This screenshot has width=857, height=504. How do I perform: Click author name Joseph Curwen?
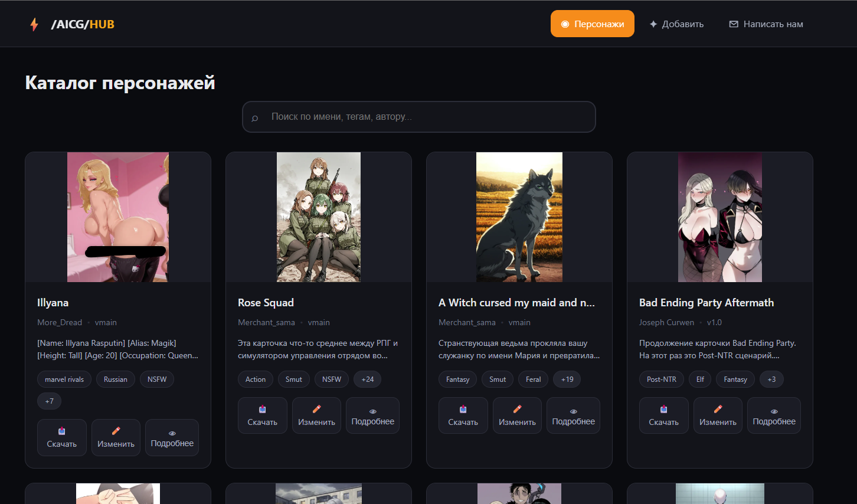tap(666, 322)
